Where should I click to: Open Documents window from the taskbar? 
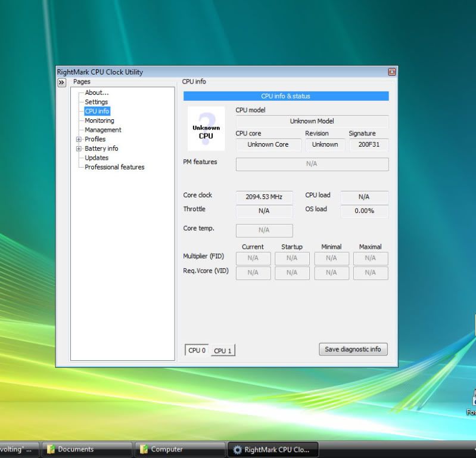[x=87, y=450]
